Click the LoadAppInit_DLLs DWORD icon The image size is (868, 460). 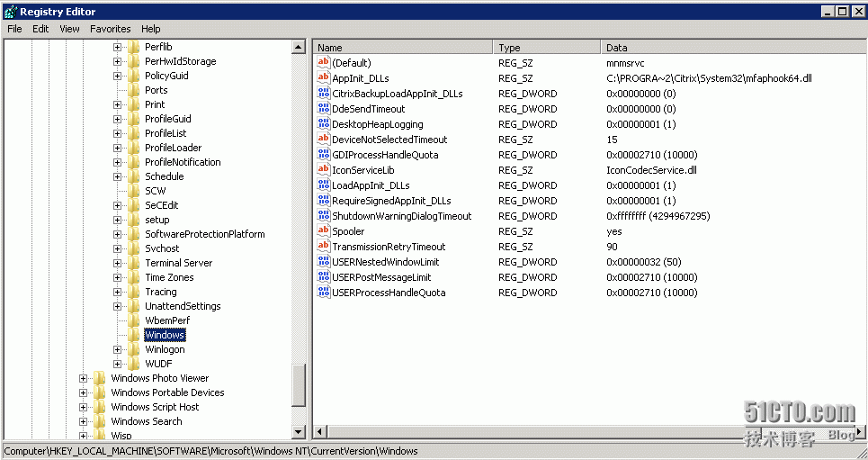point(323,185)
